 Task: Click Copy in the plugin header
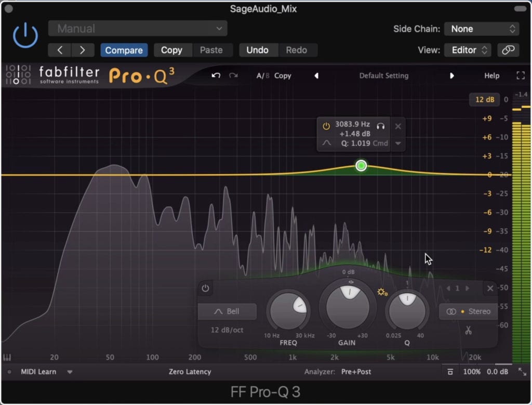pos(171,50)
